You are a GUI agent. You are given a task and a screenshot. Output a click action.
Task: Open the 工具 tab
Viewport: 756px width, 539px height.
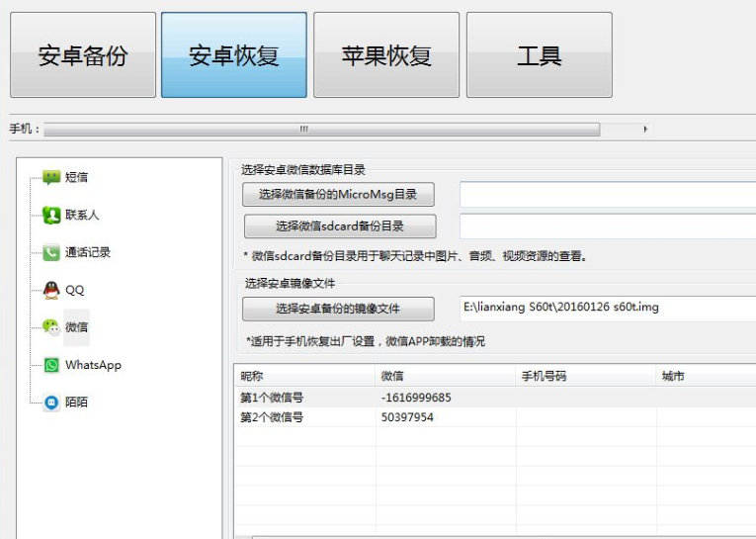(539, 55)
